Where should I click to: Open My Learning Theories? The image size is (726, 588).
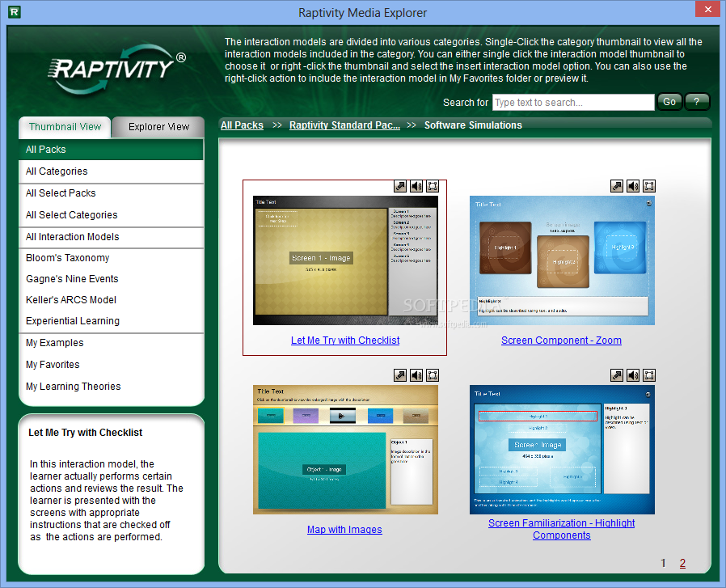[x=111, y=387]
